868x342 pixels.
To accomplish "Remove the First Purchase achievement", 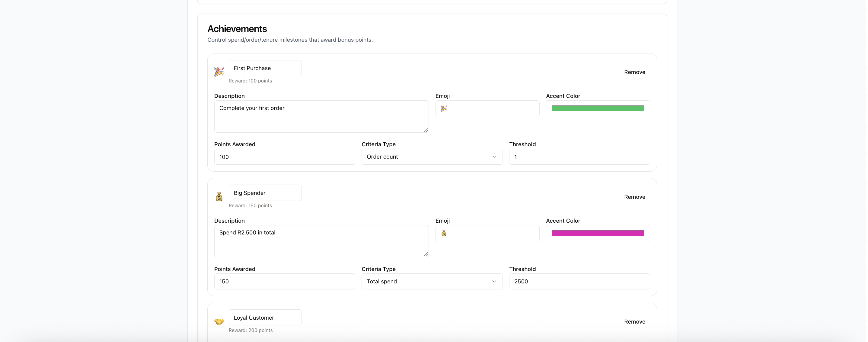I will coord(634,72).
